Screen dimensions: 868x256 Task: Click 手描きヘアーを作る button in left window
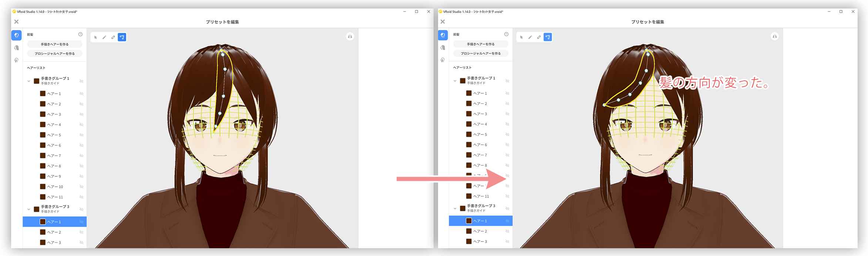tap(55, 44)
